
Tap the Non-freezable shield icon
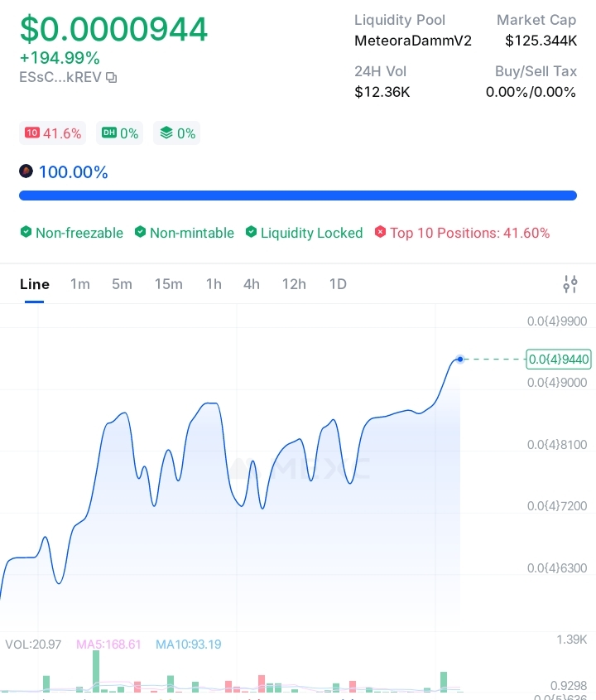pos(26,233)
